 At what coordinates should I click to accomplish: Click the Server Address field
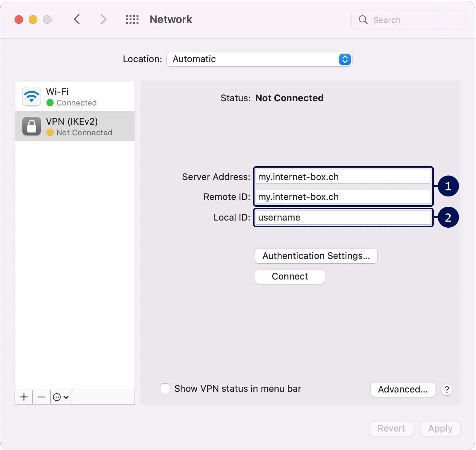(343, 177)
